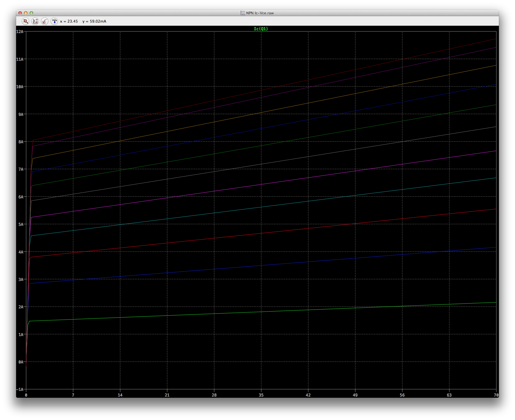Screen dimensions: 515x420
Task: Click the 7A vertical axis label
Action: (x=21, y=169)
